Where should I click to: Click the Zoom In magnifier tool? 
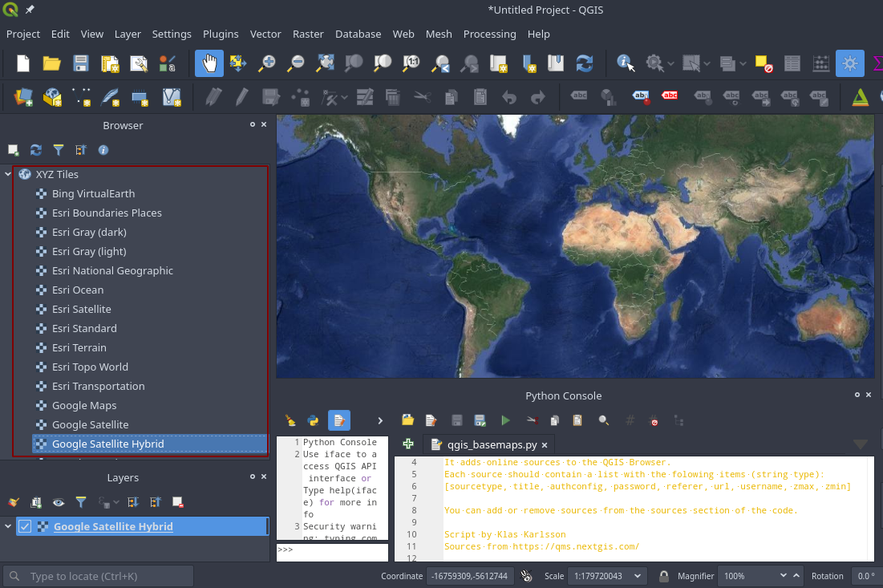click(266, 63)
